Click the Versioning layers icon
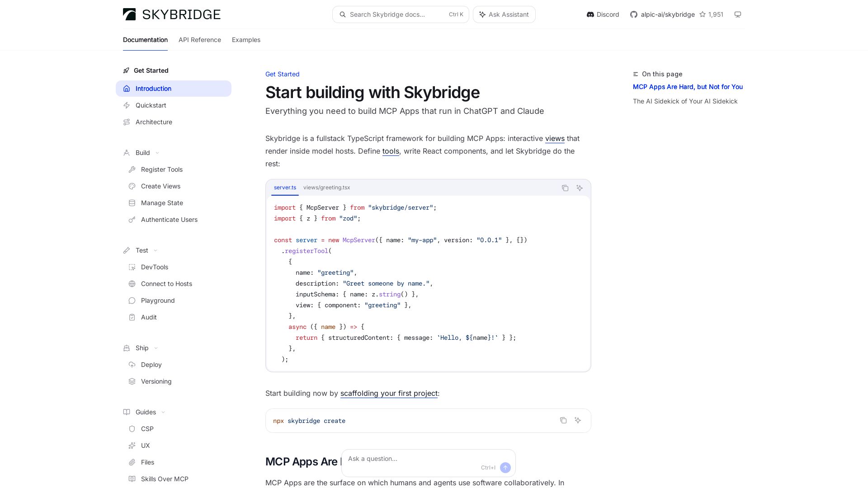 pyautogui.click(x=132, y=381)
